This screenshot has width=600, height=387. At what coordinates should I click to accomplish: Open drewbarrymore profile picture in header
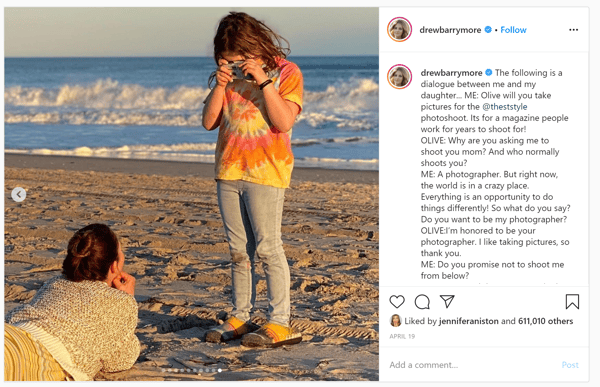[399, 29]
